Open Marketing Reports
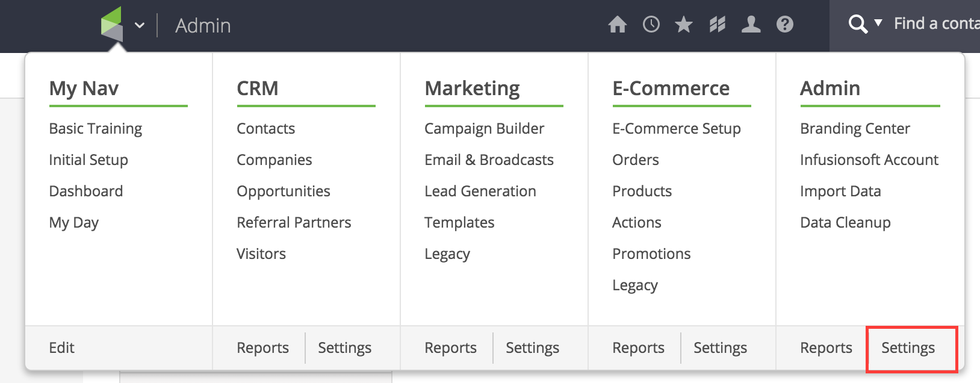980x383 pixels. [x=451, y=348]
